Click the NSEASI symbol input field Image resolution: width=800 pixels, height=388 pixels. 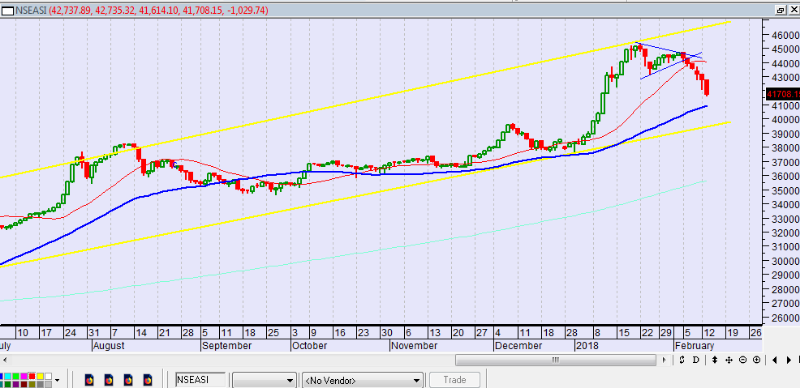(200, 380)
